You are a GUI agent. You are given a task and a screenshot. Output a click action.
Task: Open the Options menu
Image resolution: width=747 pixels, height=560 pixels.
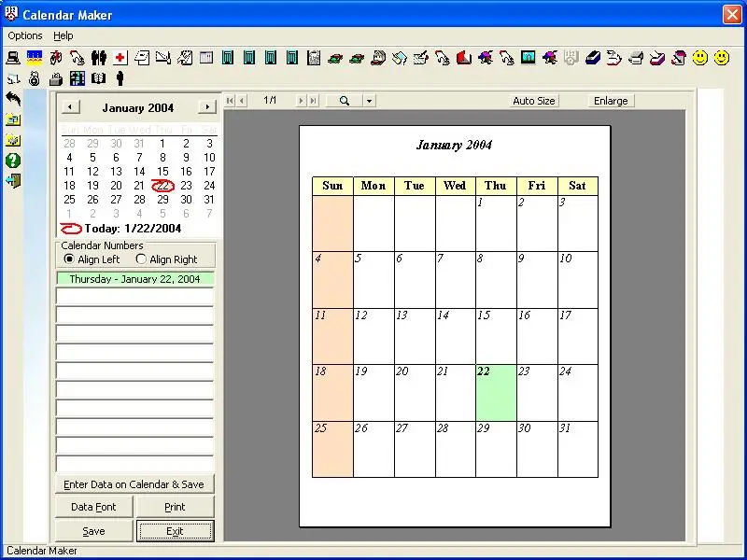coord(25,35)
